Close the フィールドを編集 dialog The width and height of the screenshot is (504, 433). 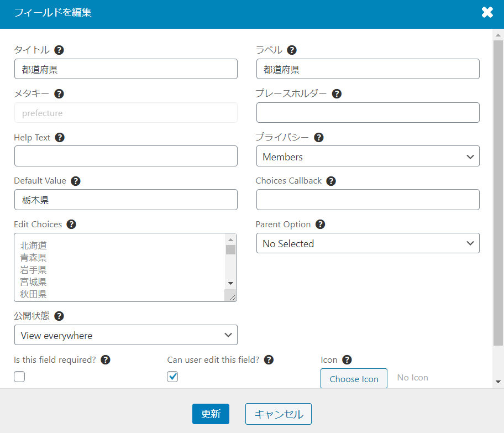pyautogui.click(x=487, y=13)
